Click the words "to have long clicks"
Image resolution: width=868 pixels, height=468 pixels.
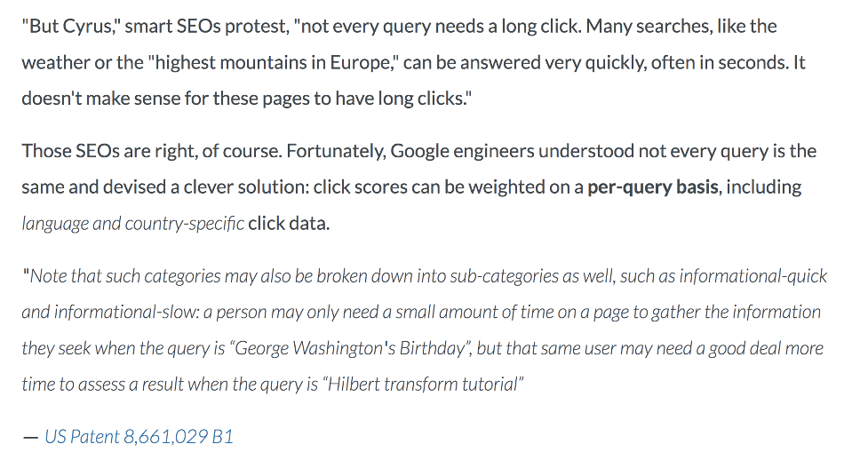coord(389,99)
